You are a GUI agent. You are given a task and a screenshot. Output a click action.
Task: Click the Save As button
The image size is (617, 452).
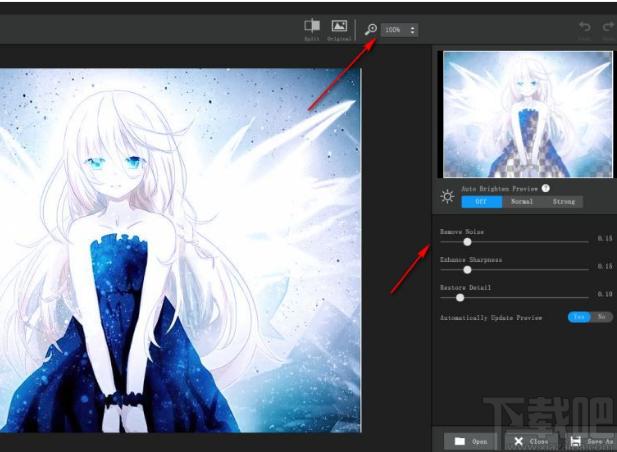591,441
